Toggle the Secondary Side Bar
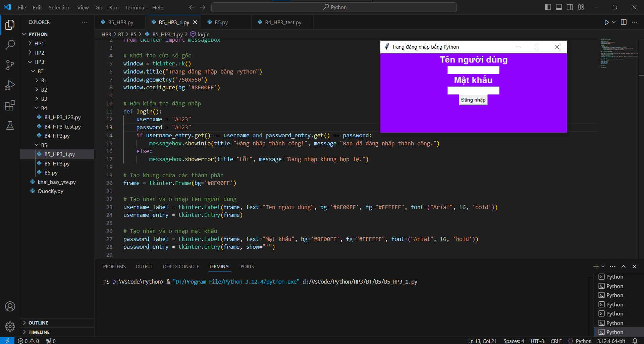 (x=570, y=7)
